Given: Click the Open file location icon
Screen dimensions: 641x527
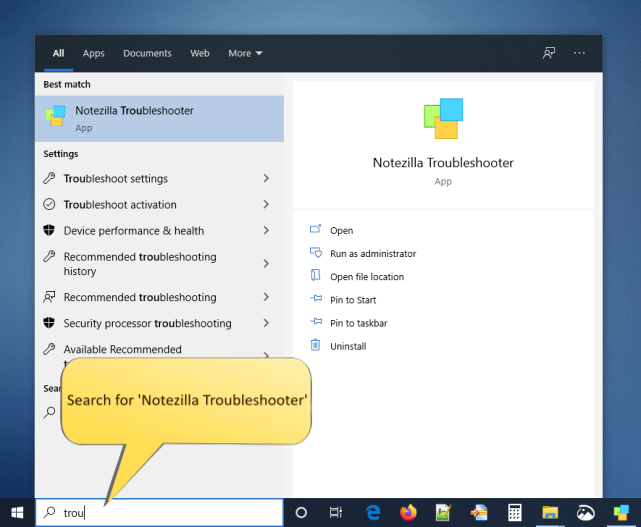Looking at the screenshot, I should pyautogui.click(x=316, y=275).
